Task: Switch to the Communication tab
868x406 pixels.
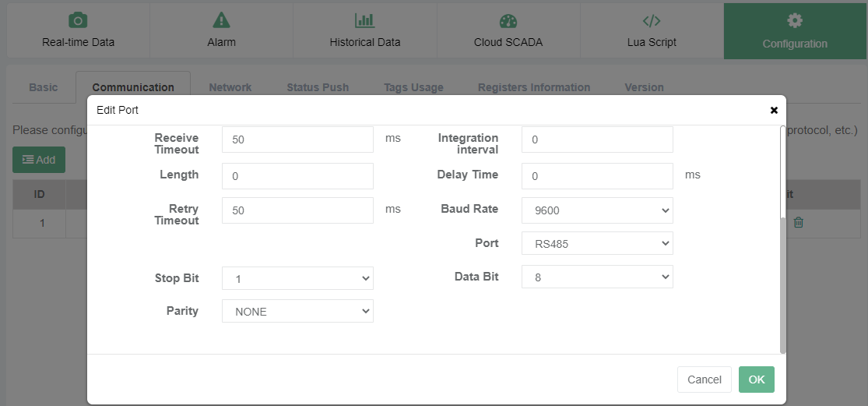Action: (x=133, y=87)
